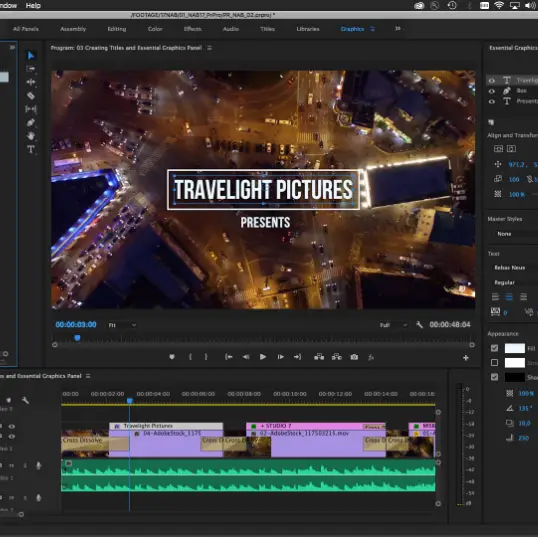Click the Program monitor playhead scrubber
The image size is (538, 538).
click(77, 338)
